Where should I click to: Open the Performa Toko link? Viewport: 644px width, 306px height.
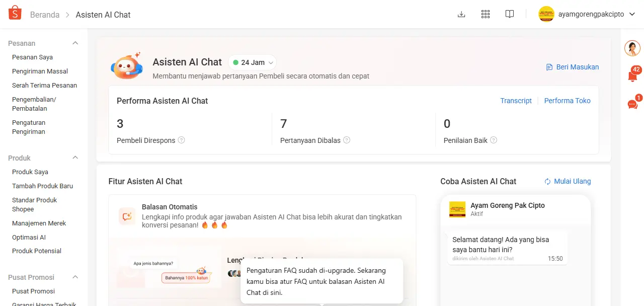[568, 101]
